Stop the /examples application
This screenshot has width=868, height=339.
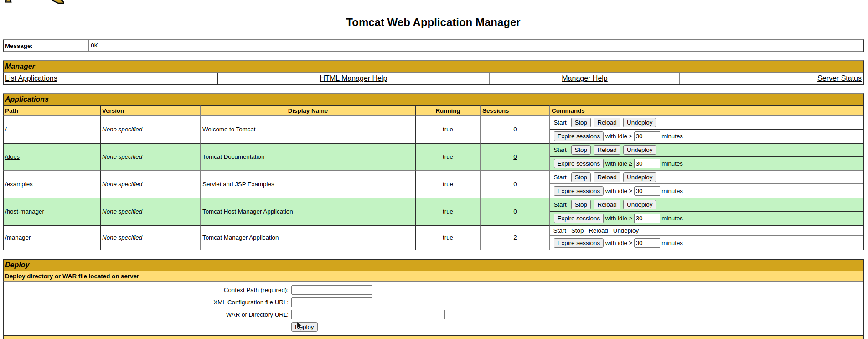581,177
